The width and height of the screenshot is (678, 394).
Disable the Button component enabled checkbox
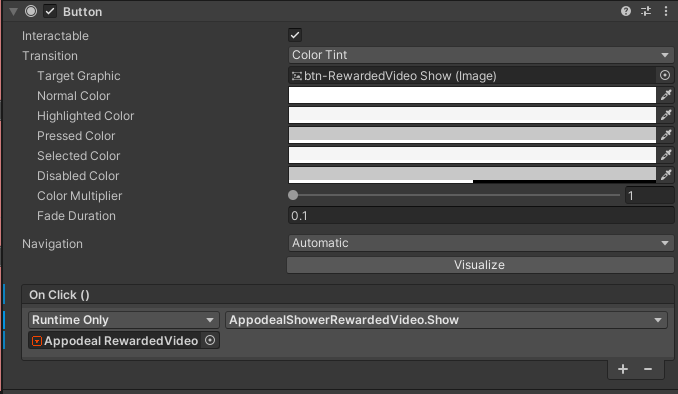click(x=50, y=11)
